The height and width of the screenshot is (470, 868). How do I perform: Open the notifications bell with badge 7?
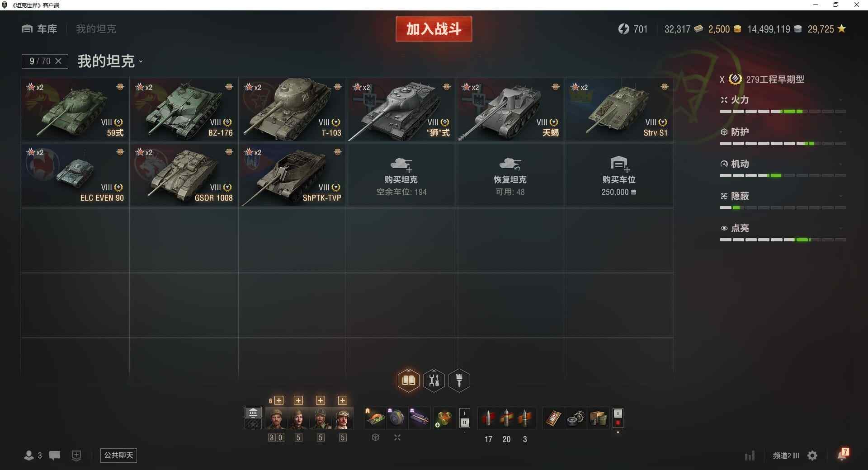pos(843,454)
